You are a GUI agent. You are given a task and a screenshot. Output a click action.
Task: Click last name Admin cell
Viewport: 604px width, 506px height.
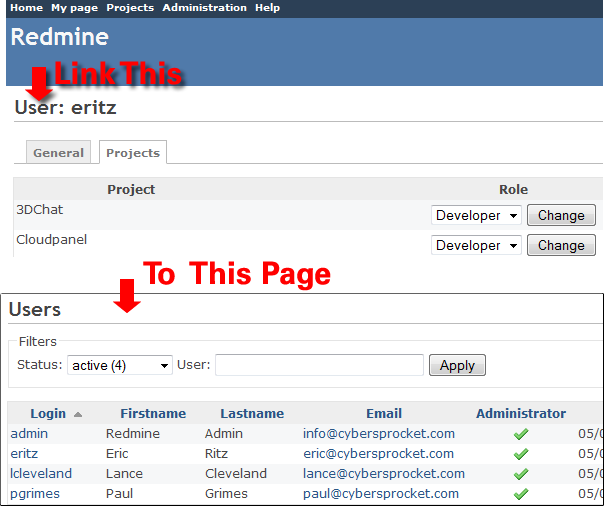pyautogui.click(x=224, y=434)
